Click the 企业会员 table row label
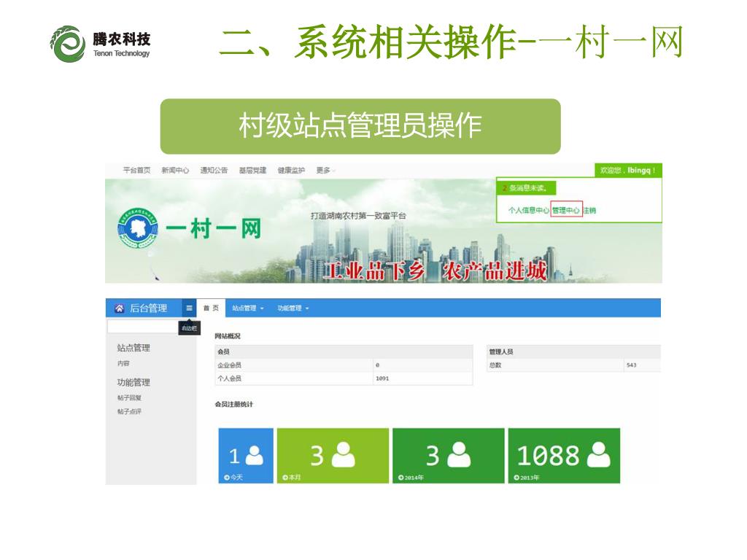This screenshot has width=747, height=560. (230, 365)
